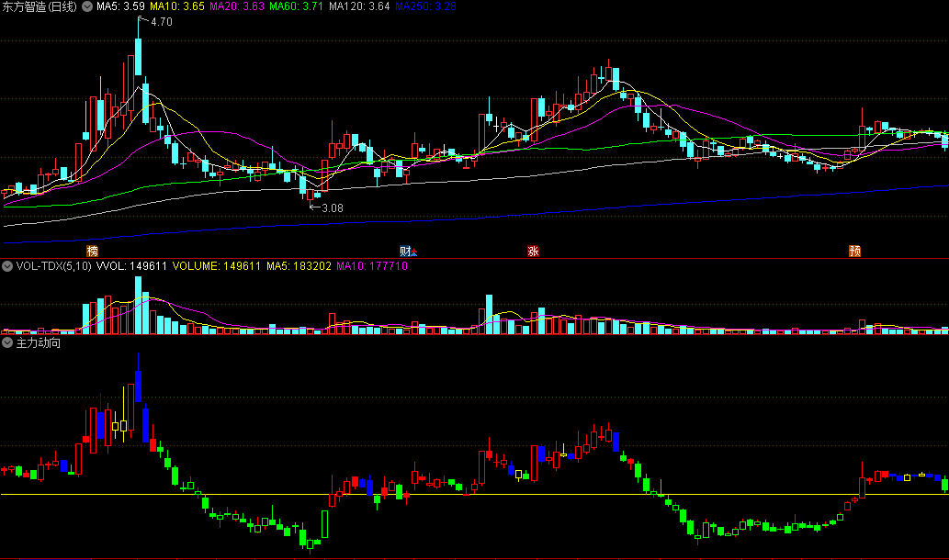Click the VOLUME: 149611 value
949x560 pixels.
pyautogui.click(x=216, y=266)
